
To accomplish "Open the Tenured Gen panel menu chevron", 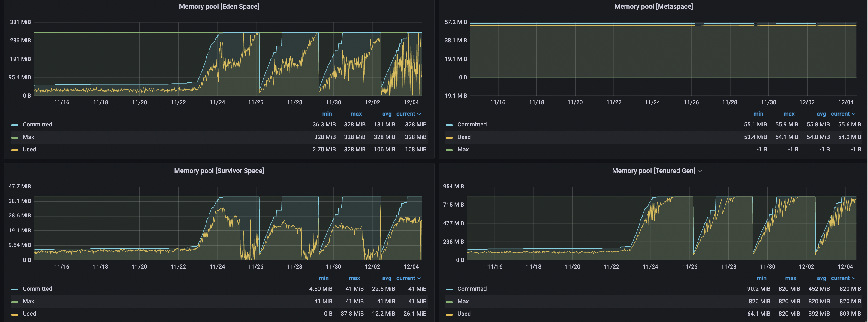I will coord(701,171).
